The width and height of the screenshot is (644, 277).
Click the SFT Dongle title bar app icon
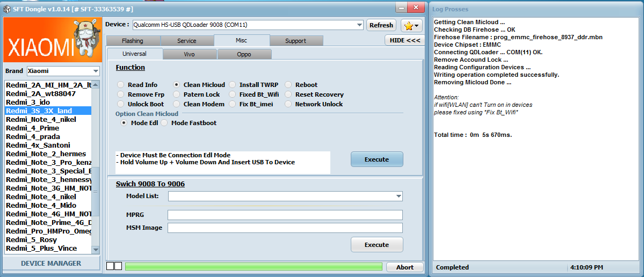click(7, 9)
